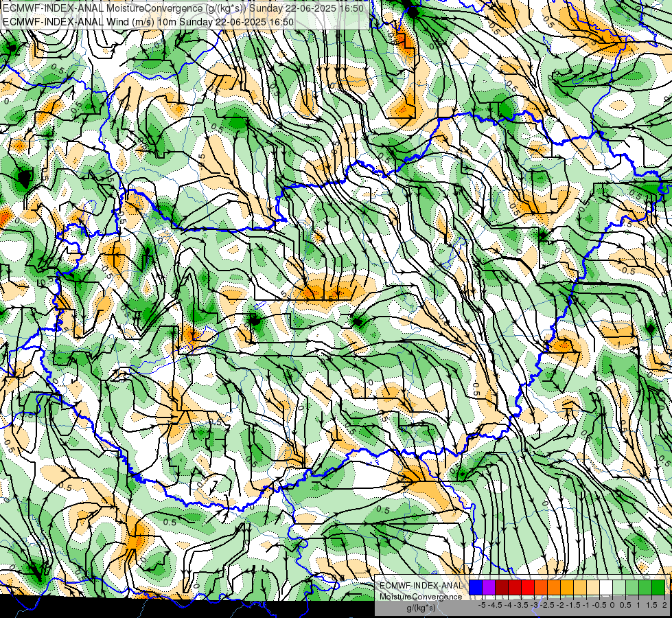Click the '-4.5' tick label in the legend
Screen dimensions: 672x618
[x=496, y=605]
